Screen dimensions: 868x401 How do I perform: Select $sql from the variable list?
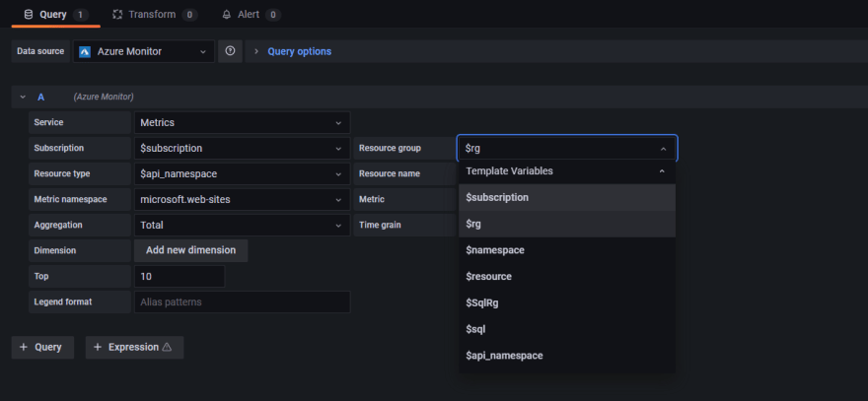tap(567, 330)
